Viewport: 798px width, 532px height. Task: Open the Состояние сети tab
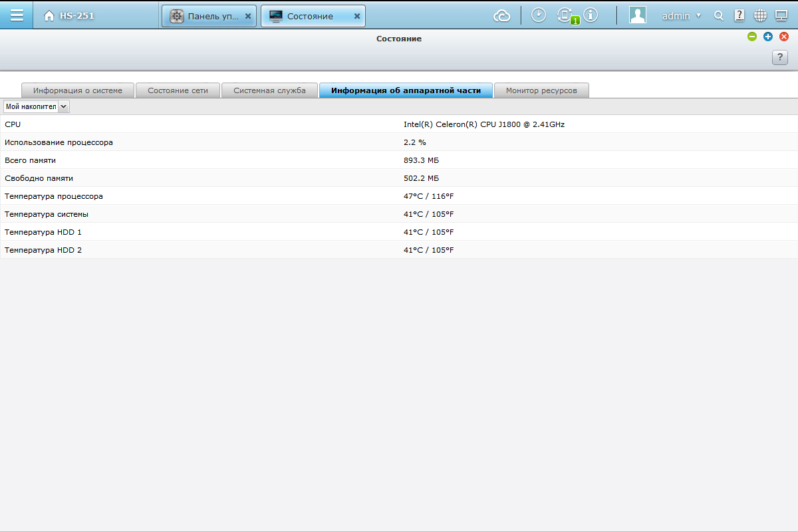coord(178,90)
